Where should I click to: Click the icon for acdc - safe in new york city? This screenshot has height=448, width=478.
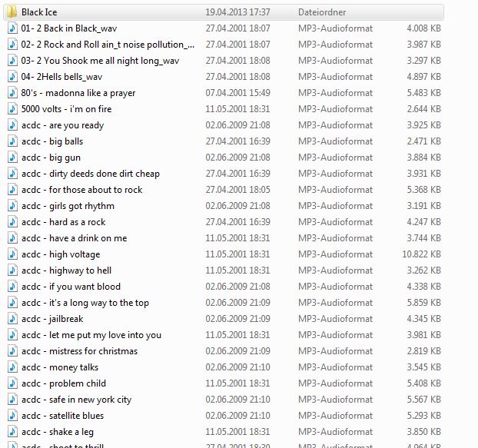(x=12, y=400)
